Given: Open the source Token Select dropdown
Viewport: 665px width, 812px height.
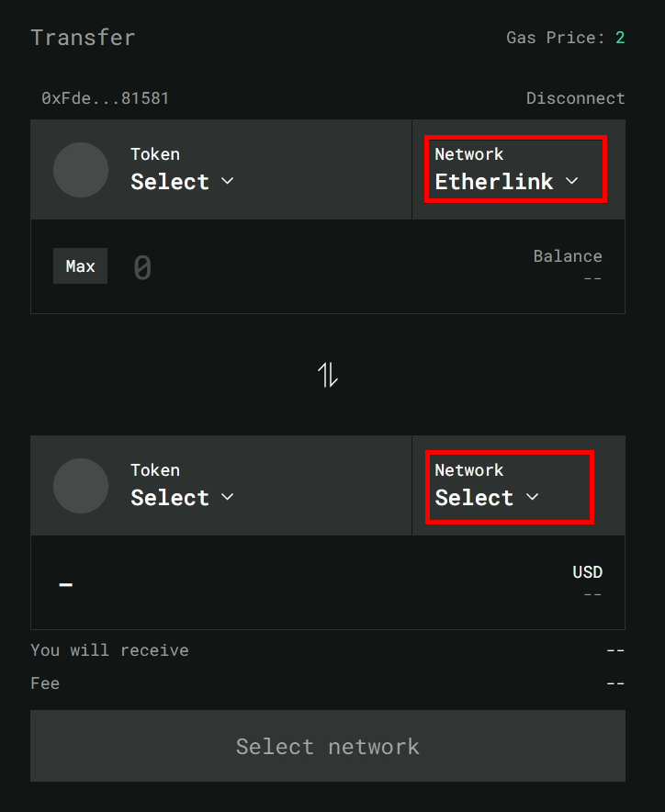Looking at the screenshot, I should click(x=182, y=170).
